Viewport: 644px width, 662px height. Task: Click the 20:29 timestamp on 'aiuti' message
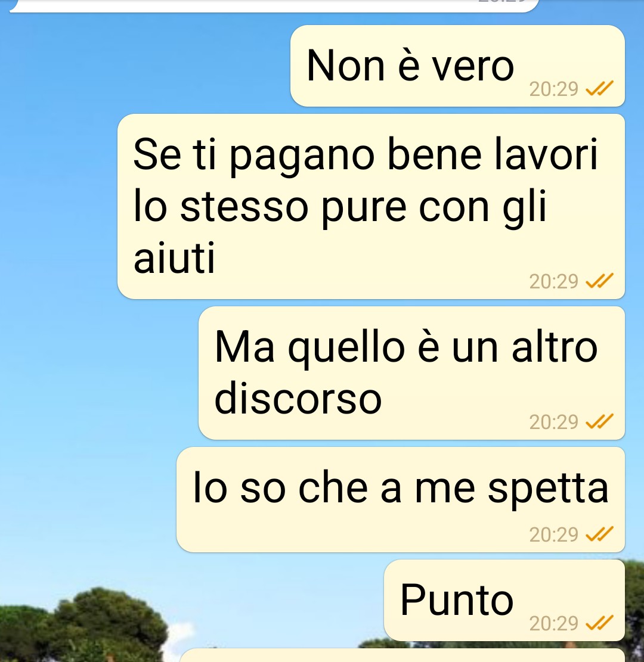pyautogui.click(x=553, y=282)
